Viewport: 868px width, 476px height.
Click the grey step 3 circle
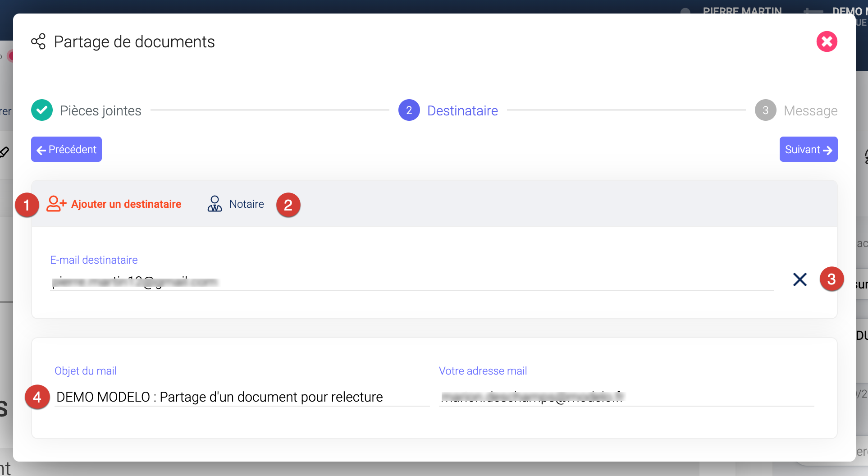[x=765, y=110]
